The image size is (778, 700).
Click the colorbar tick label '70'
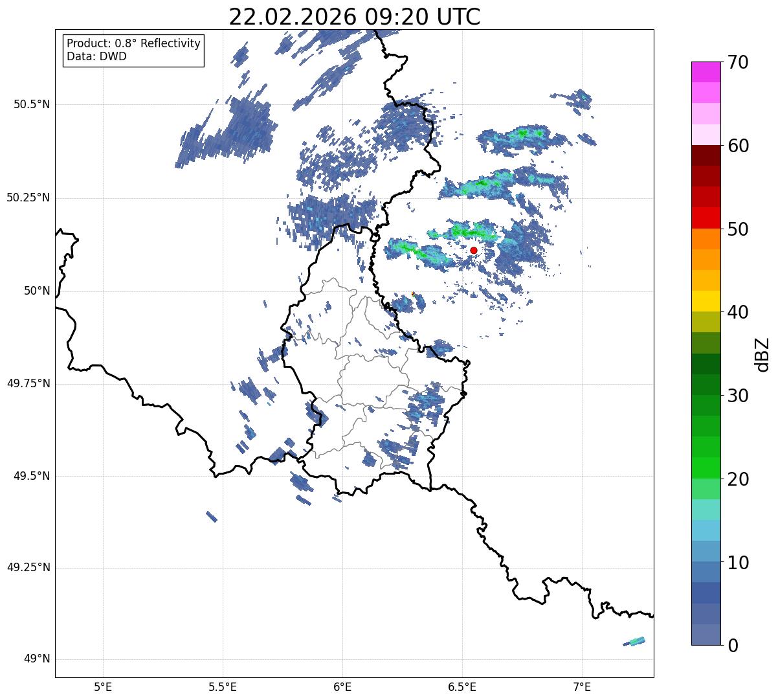(738, 62)
